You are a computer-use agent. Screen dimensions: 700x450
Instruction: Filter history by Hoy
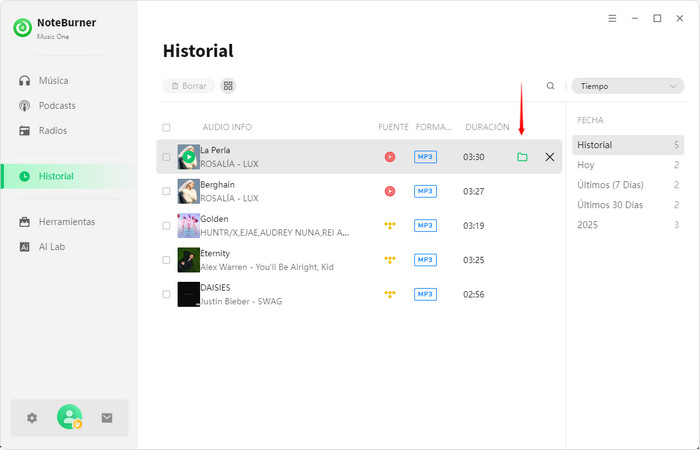tap(628, 165)
